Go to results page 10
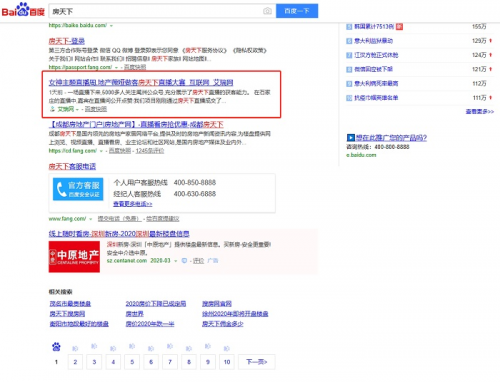The height and width of the screenshot is (382, 500). point(227,362)
